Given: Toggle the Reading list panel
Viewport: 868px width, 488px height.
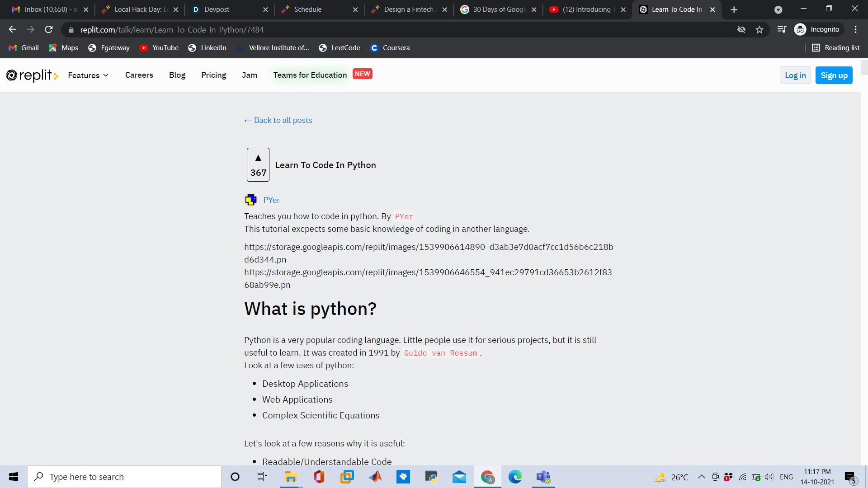Looking at the screenshot, I should pyautogui.click(x=835, y=48).
